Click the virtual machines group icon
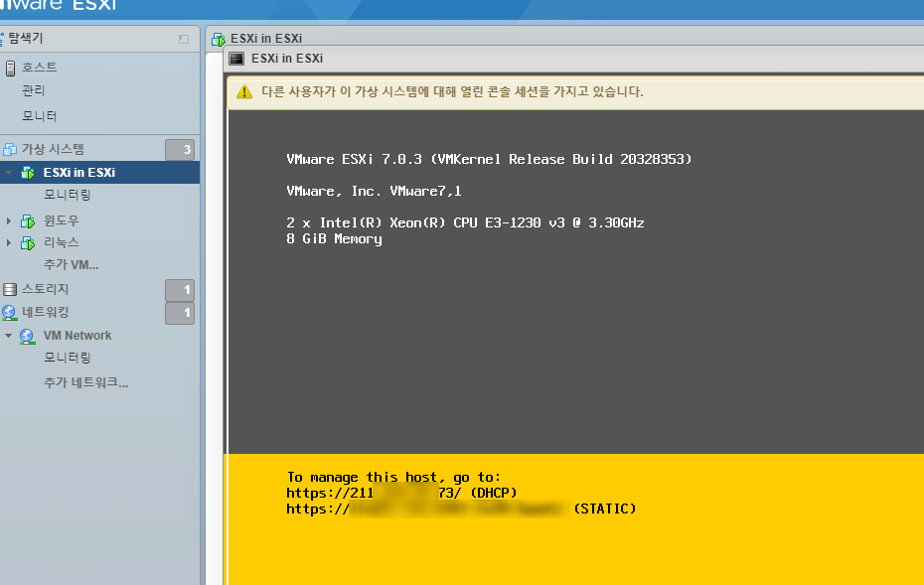The image size is (924, 585). (9, 150)
